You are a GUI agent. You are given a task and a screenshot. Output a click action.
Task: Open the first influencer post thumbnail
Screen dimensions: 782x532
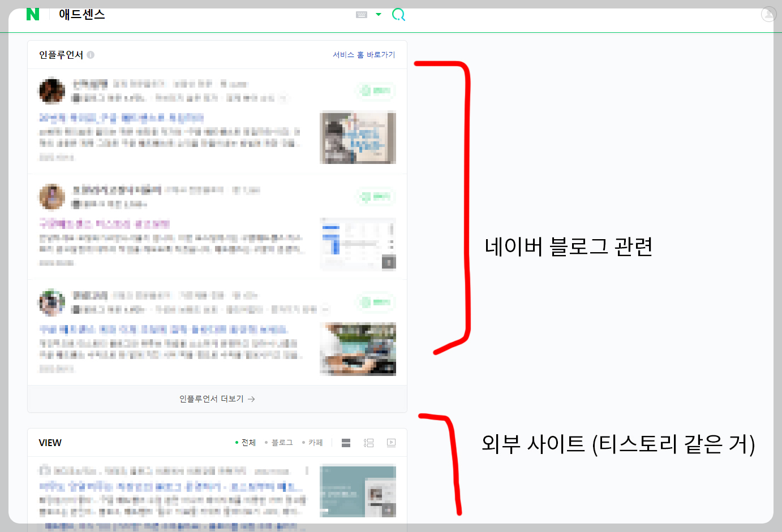point(358,138)
